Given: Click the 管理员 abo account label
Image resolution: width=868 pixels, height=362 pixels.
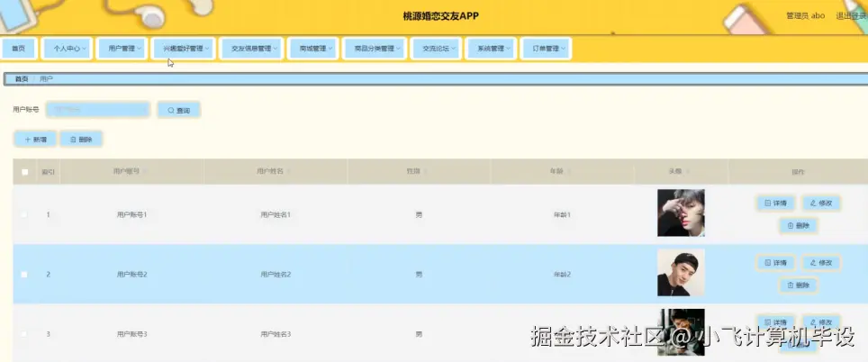Looking at the screenshot, I should click(x=806, y=16).
